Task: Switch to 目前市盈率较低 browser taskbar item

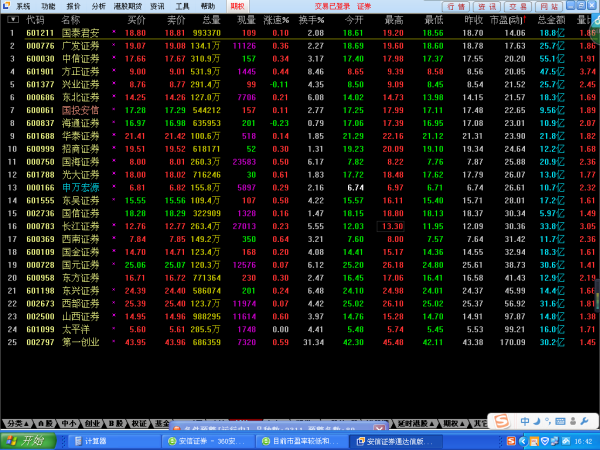Action: coord(302,442)
